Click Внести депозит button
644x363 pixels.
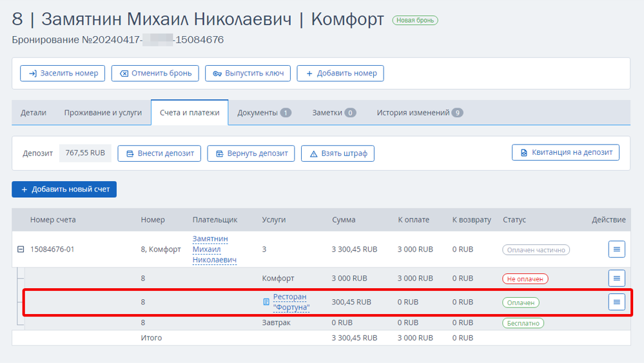point(159,153)
